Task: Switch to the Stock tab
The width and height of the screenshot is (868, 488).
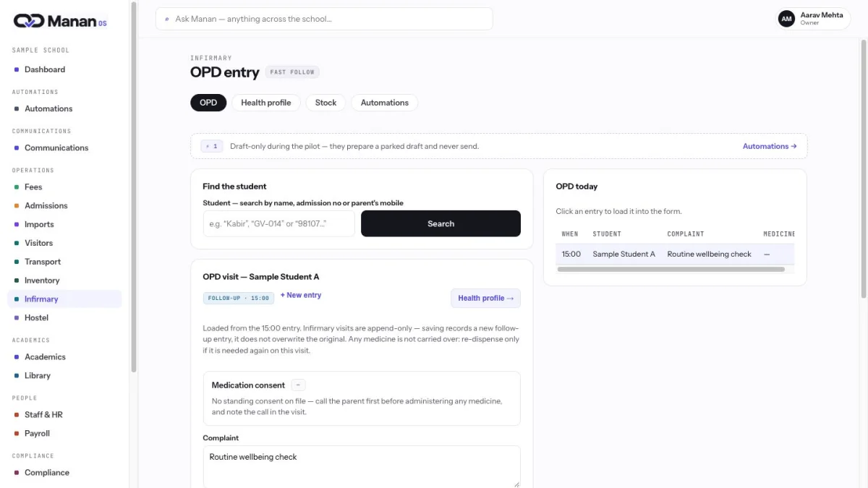Action: [x=325, y=103]
